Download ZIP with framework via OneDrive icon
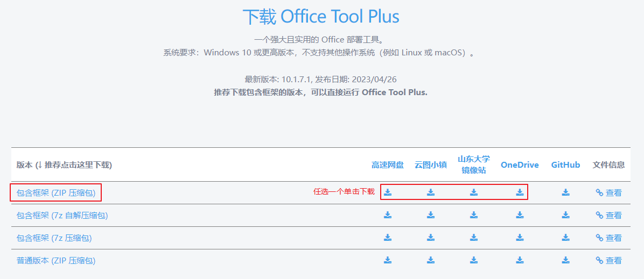Viewport: 644px width, 279px height. [x=520, y=192]
